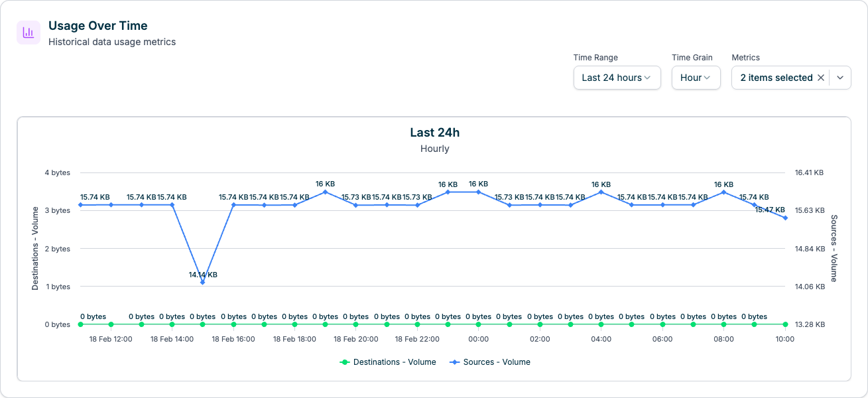Click the 16.41 KB right axis label
This screenshot has height=398, width=868.
[808, 172]
